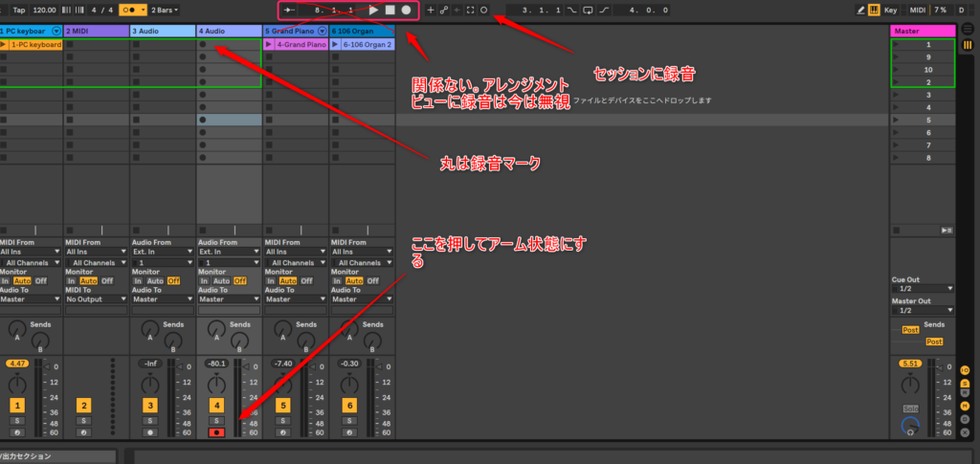Enable the Draw Mode pencil icon
Image resolution: width=980 pixels, height=464 pixels.
coord(860,10)
